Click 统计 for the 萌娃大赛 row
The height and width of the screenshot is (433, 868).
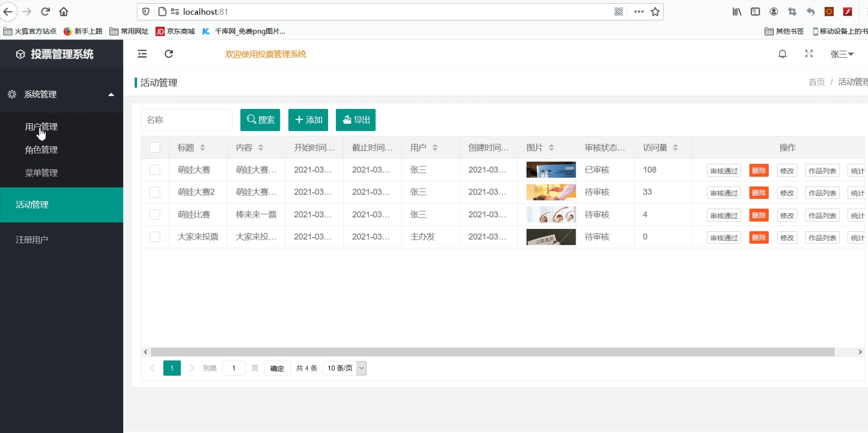pos(857,171)
